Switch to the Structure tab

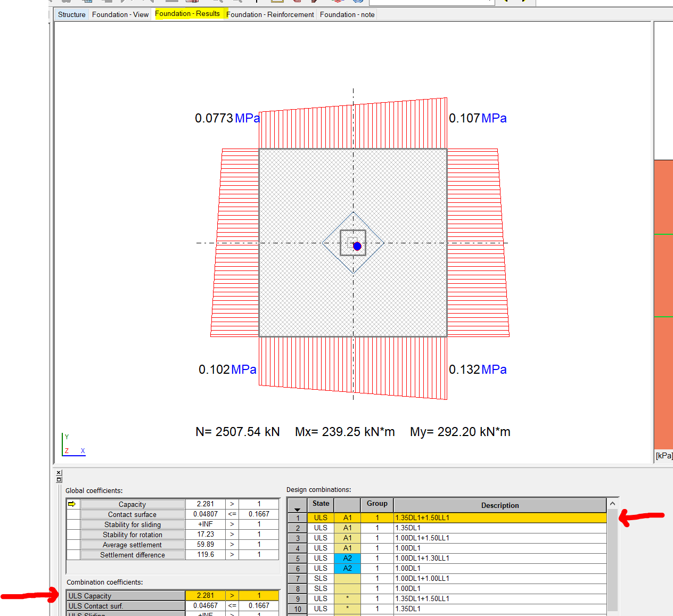click(71, 14)
